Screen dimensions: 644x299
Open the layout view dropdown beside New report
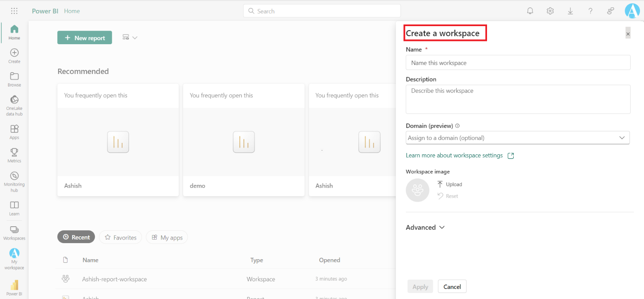tap(130, 37)
